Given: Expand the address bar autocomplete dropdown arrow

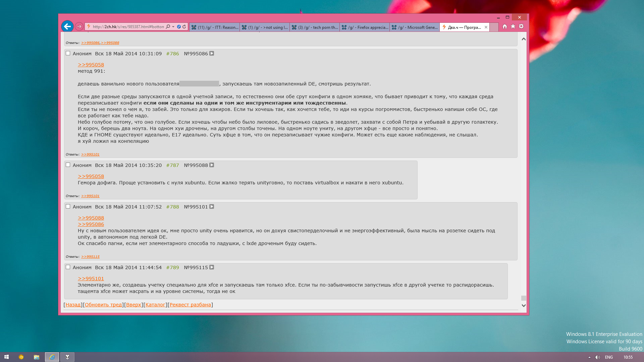Looking at the screenshot, I should coord(173,27).
